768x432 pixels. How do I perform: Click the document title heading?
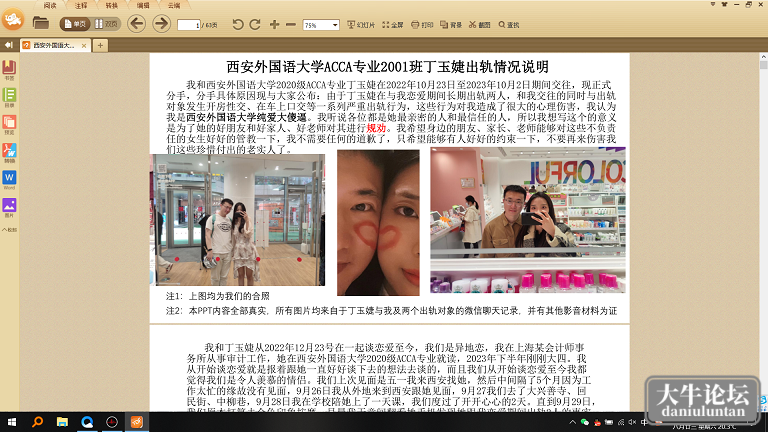tap(387, 67)
